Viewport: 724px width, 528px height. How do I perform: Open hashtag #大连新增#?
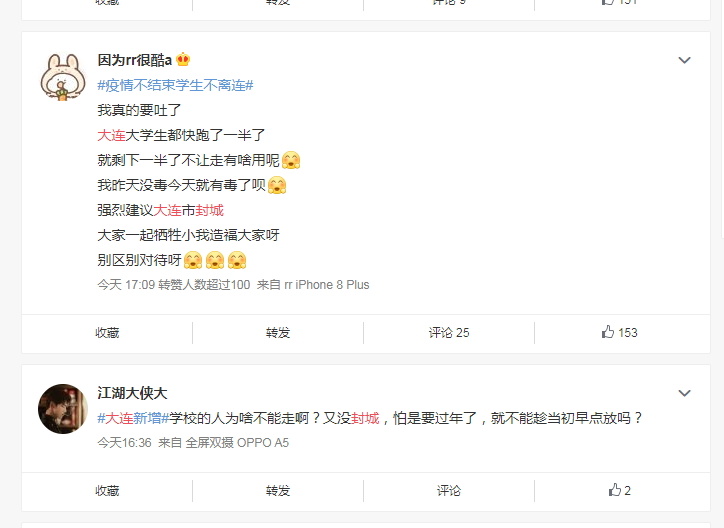pos(133,418)
